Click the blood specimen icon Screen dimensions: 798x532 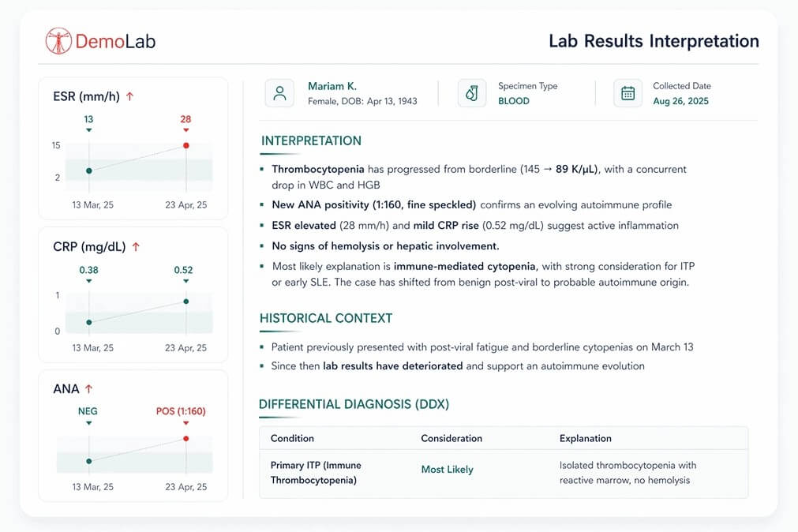pyautogui.click(x=472, y=93)
